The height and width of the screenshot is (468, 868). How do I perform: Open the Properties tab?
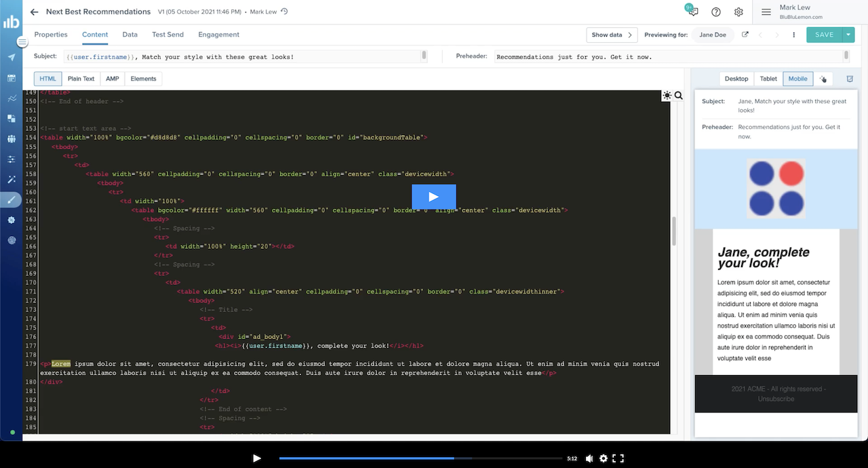click(x=51, y=35)
